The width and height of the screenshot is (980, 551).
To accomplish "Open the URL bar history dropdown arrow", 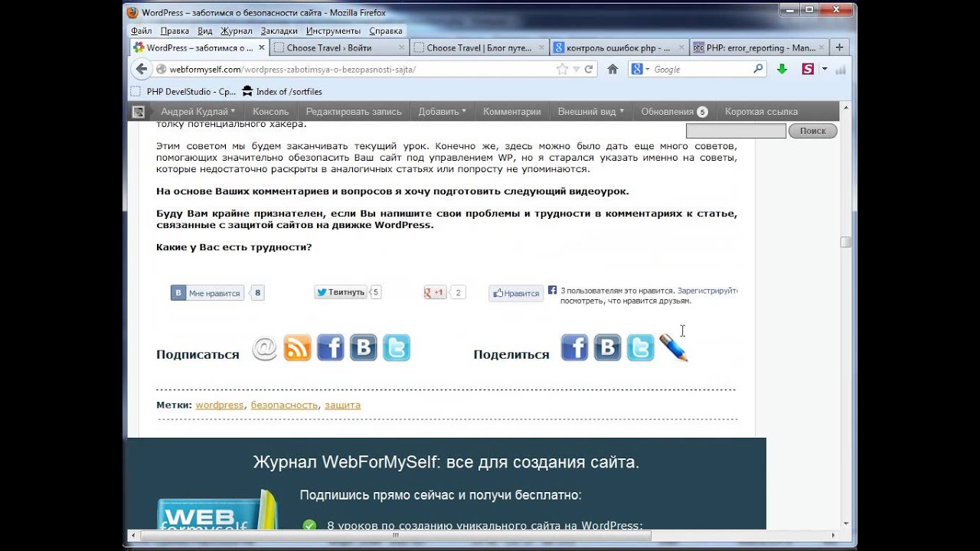I will click(x=577, y=69).
